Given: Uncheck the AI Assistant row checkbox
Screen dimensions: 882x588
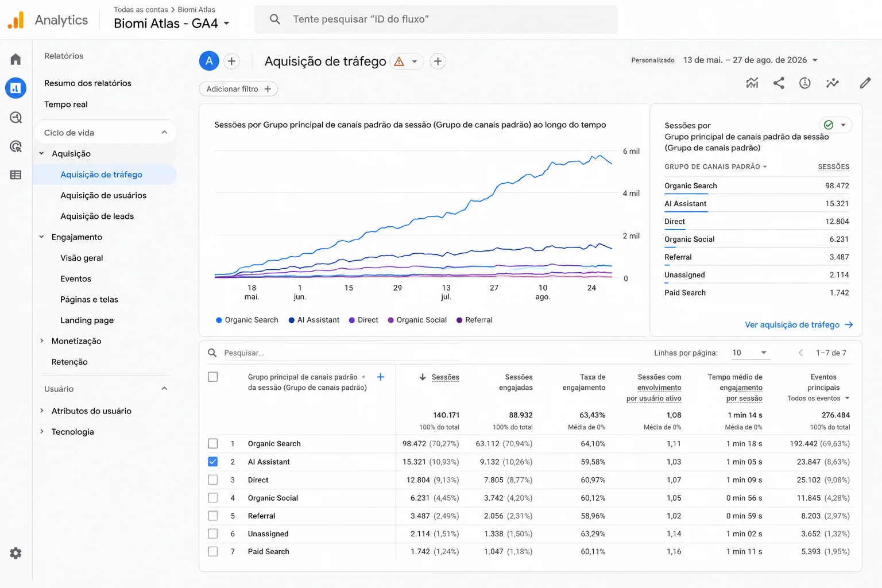Looking at the screenshot, I should pyautogui.click(x=213, y=462).
